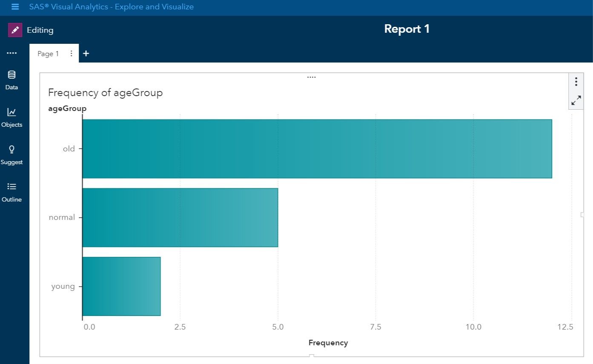Open the Objects panel

[x=11, y=118]
